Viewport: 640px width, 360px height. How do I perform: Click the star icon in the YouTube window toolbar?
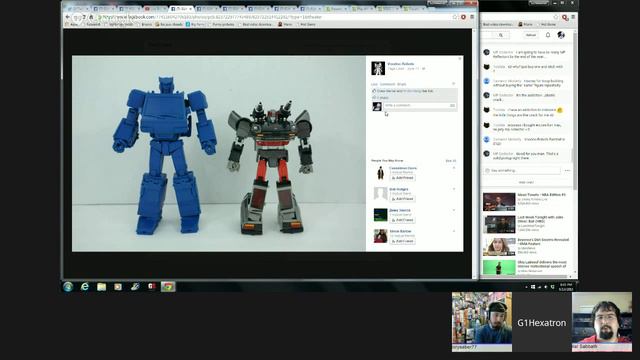[x=556, y=17]
